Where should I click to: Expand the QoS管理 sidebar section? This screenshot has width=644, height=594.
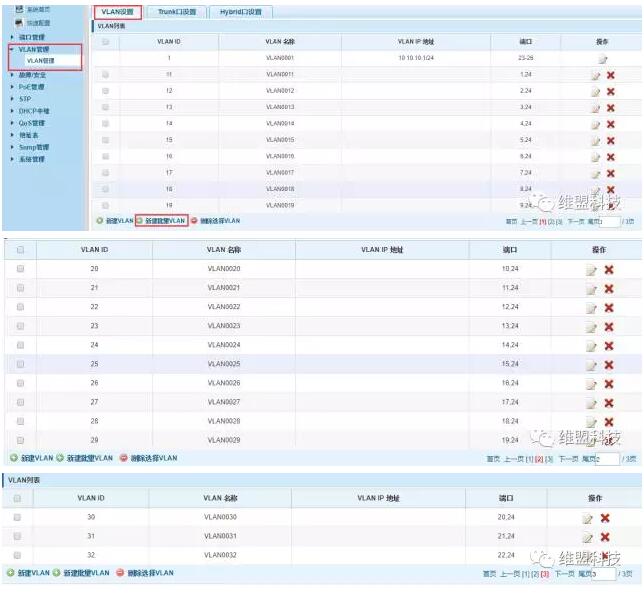click(x=31, y=123)
